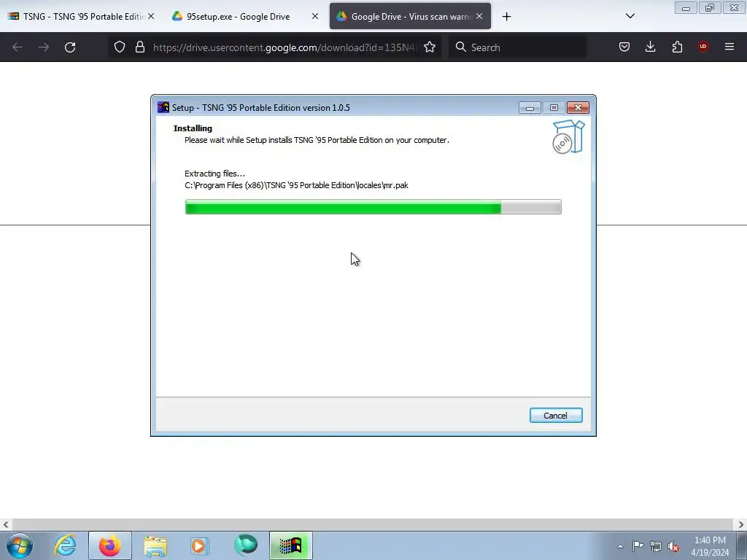Click the Installing heading text

pyautogui.click(x=193, y=128)
